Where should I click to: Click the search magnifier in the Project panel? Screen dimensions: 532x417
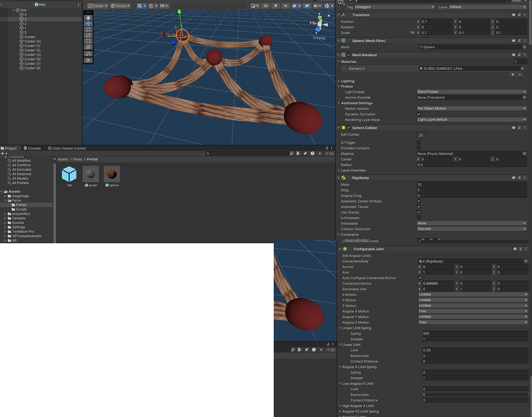pos(208,154)
